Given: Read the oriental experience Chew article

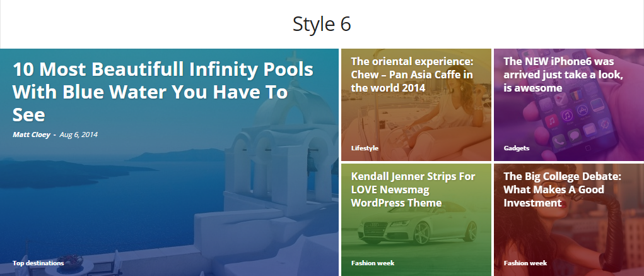Looking at the screenshot, I should coord(413,75).
